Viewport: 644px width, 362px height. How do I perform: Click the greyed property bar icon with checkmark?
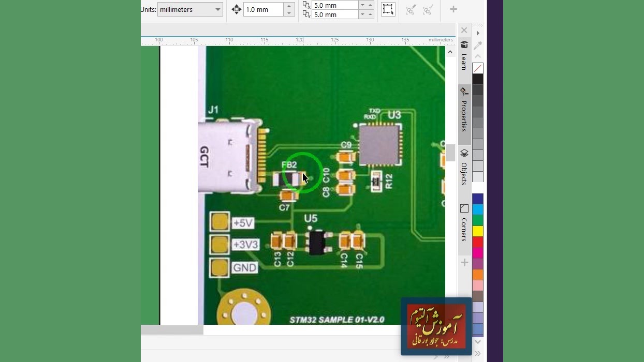pos(428,10)
